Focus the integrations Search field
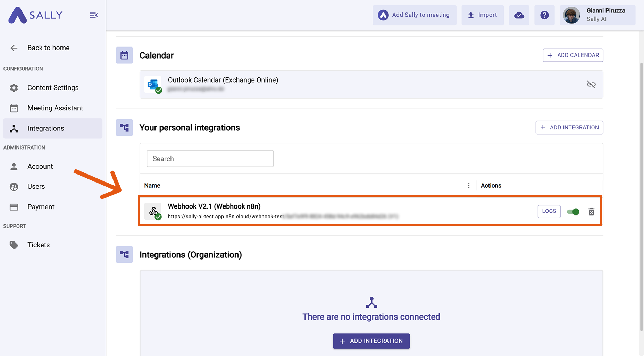Viewport: 644px width, 356px height. 210,159
